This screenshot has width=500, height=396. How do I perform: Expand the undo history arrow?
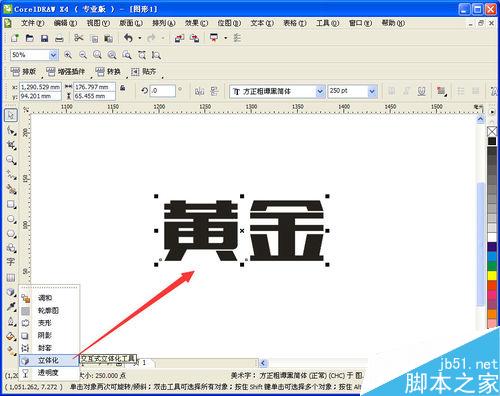click(140, 38)
